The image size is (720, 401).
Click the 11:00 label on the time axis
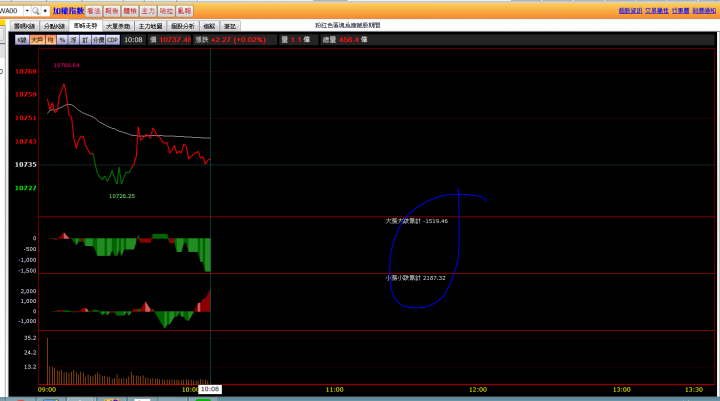pos(334,390)
